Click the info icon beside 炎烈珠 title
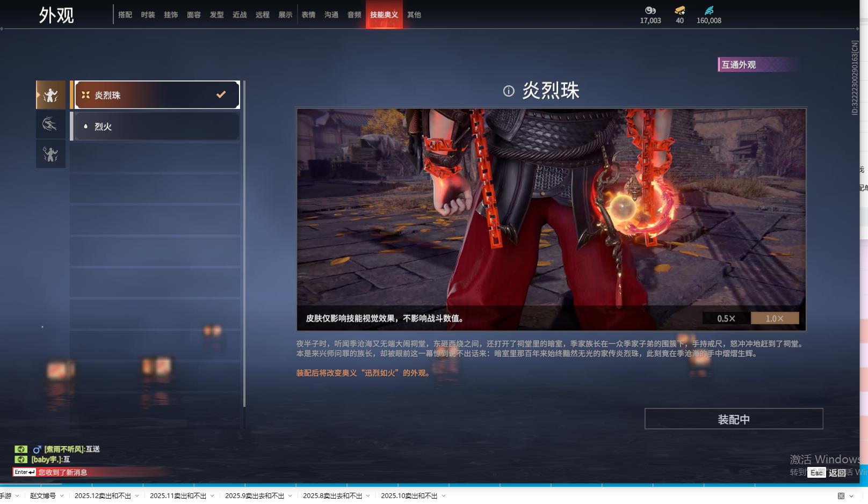Screen dimensions: 868x504 509,91
